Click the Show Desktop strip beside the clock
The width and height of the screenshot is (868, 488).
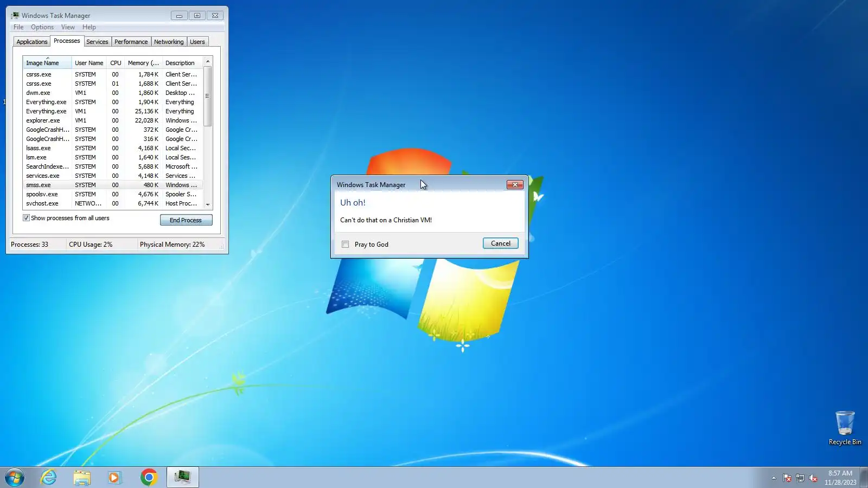864,478
